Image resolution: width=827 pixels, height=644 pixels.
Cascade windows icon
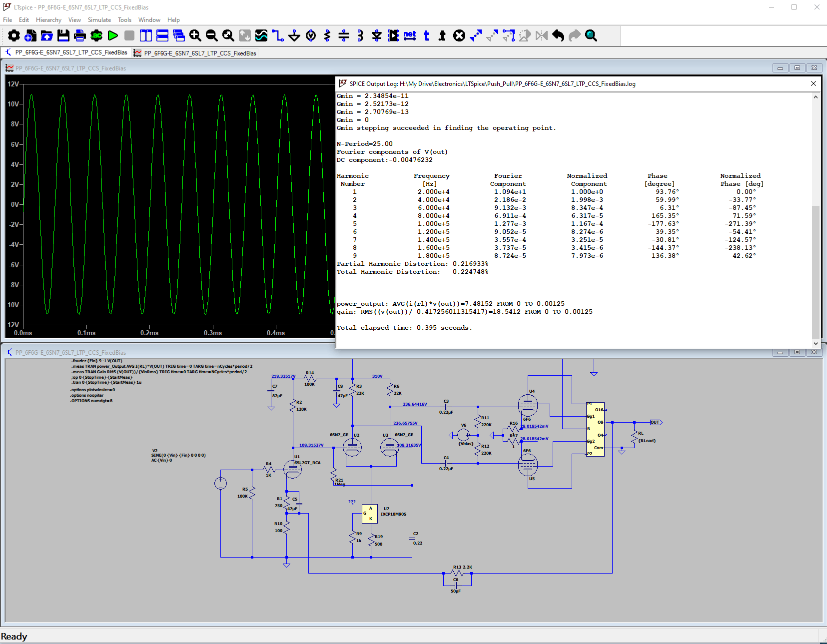[179, 35]
